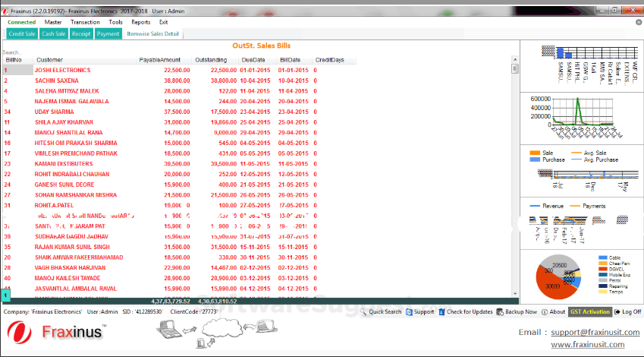Sort by the BillNo column header

point(18,60)
